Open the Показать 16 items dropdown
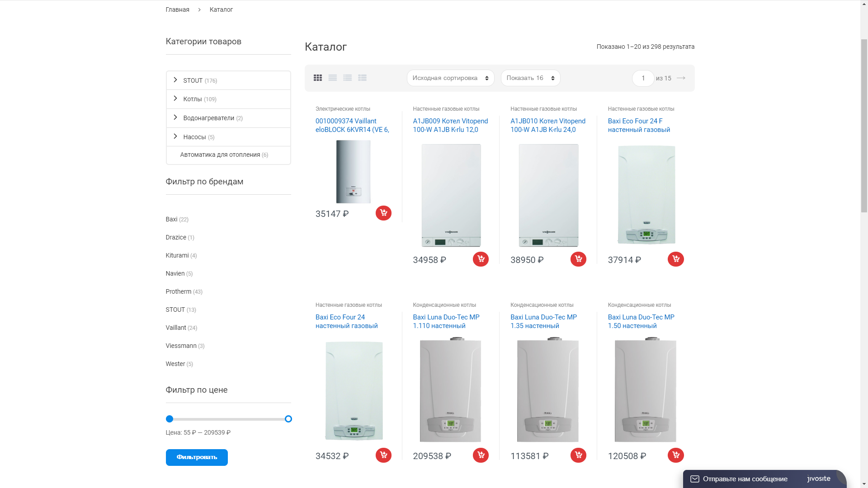This screenshot has width=868, height=488. [530, 78]
